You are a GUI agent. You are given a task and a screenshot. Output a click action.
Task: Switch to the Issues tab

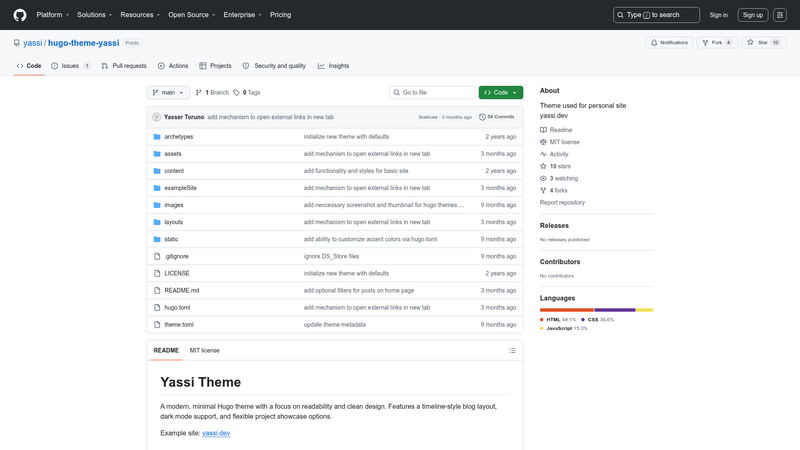click(71, 66)
